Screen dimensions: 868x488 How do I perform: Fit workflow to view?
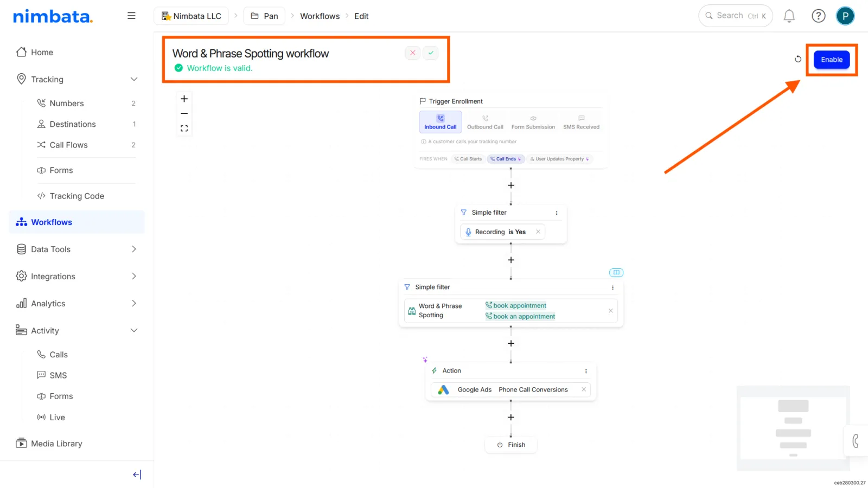pyautogui.click(x=184, y=129)
